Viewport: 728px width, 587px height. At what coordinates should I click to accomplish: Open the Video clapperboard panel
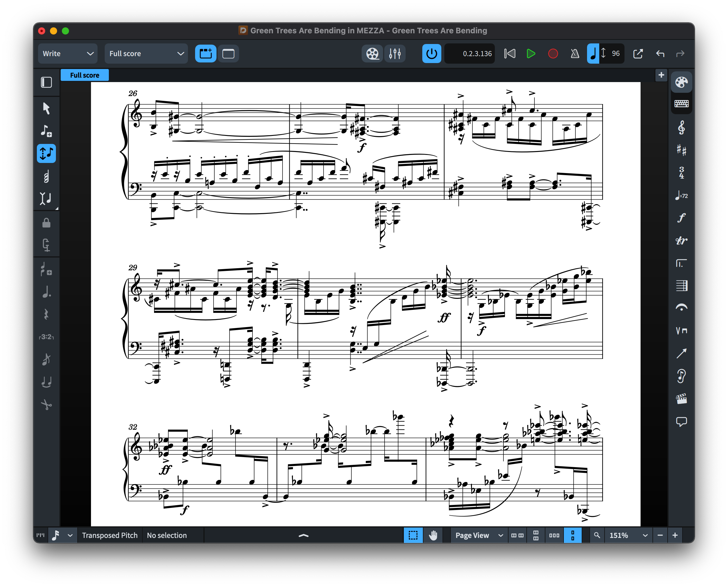click(x=681, y=399)
